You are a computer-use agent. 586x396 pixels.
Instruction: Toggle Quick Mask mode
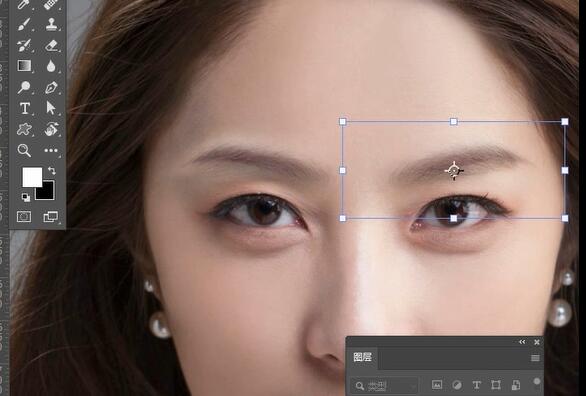24,217
